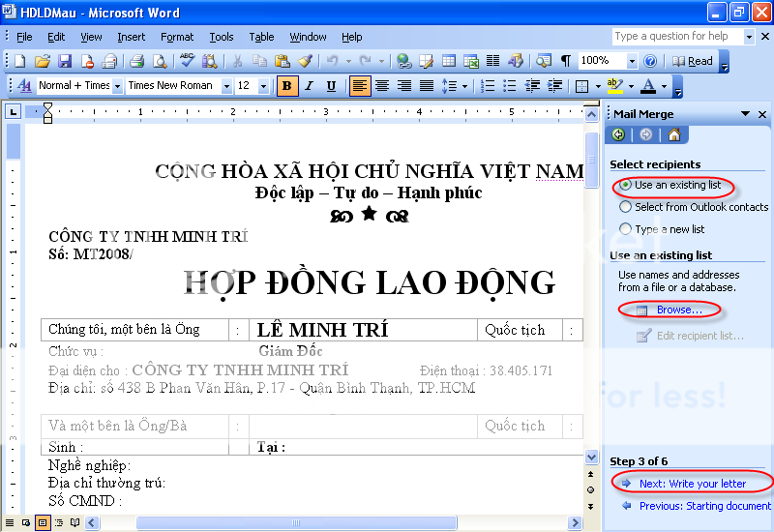Click the Numbering list icon
Viewport: 774px width, 532px height.
point(488,86)
